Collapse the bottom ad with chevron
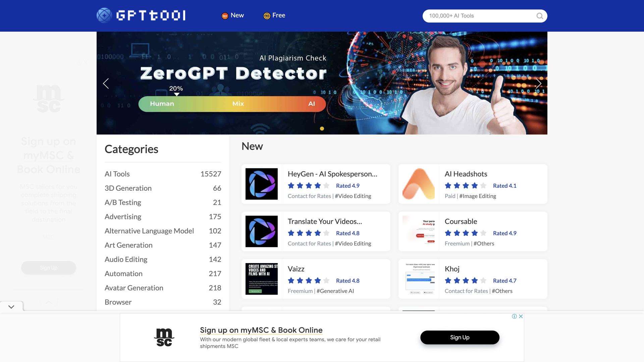 11,307
